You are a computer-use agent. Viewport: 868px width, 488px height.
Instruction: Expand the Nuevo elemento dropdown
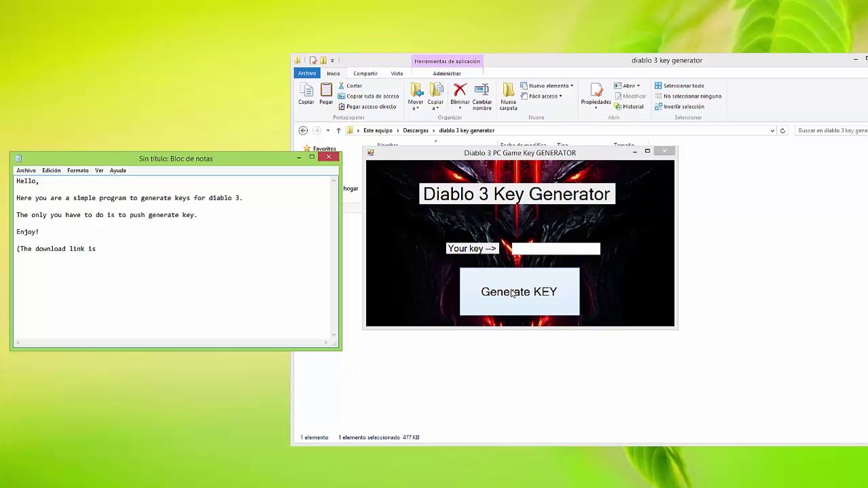click(x=547, y=85)
